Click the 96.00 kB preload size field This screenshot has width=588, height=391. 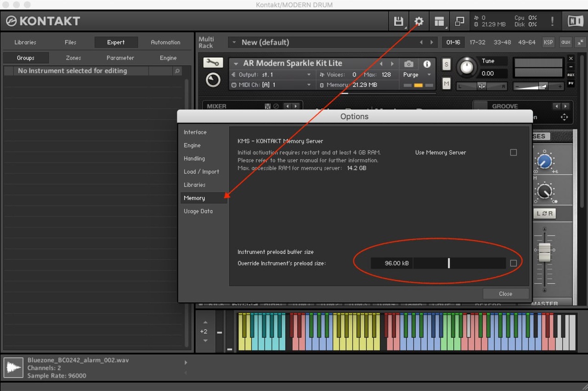pos(392,263)
